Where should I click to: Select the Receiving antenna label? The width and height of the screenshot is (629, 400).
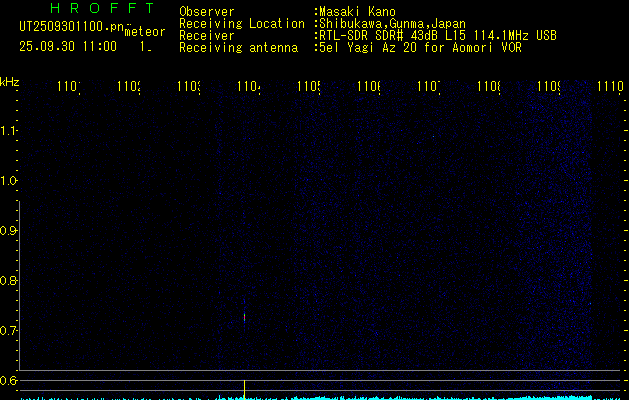(239, 48)
